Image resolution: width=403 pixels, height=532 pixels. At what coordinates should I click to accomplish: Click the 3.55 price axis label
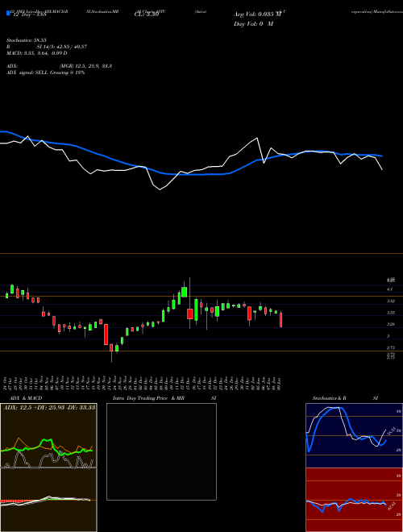click(390, 313)
